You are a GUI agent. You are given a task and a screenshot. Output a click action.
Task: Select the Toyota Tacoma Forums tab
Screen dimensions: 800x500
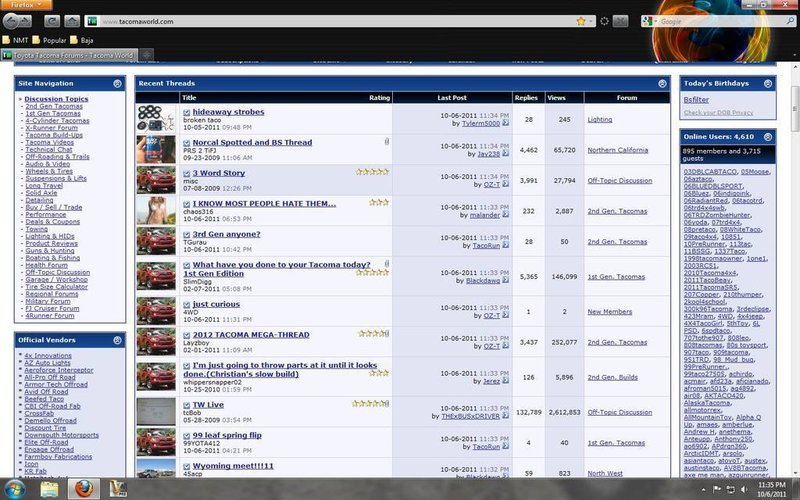69,55
